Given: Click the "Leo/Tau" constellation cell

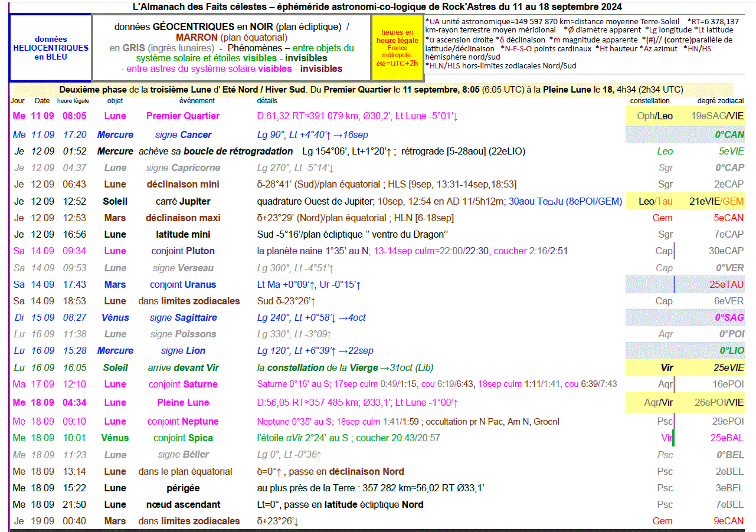Looking at the screenshot, I should click(655, 201).
